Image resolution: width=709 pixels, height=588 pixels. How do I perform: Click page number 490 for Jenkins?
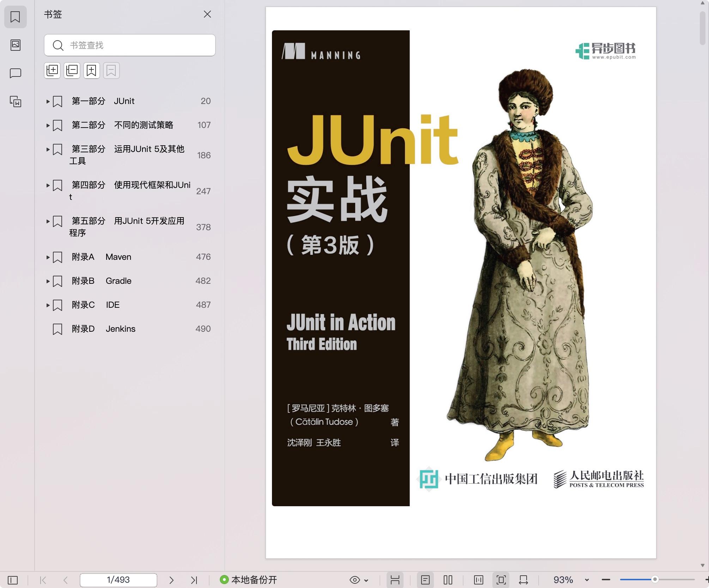coord(203,329)
